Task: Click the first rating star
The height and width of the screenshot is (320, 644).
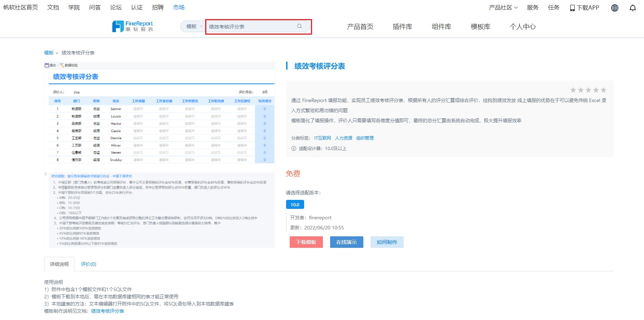Action: (x=573, y=90)
